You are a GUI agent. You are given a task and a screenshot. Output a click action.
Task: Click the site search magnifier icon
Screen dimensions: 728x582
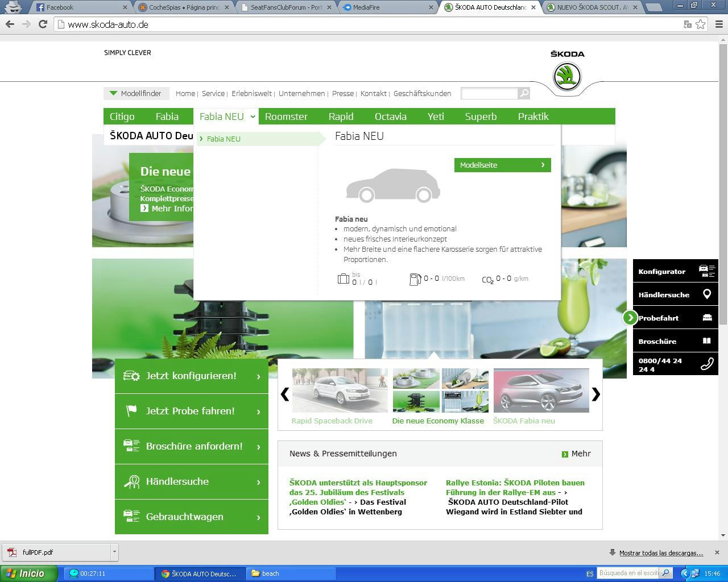click(x=524, y=93)
